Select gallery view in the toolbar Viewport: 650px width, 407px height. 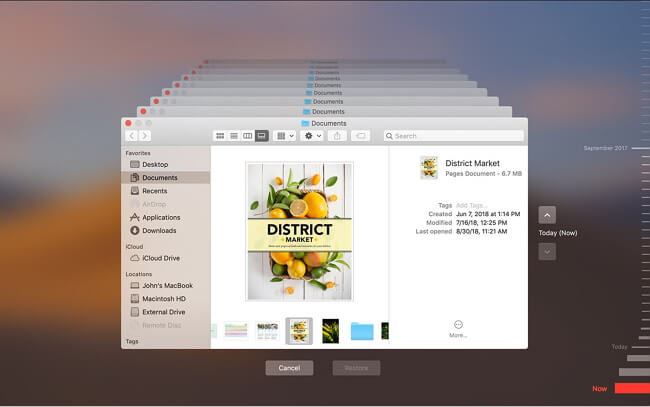point(262,135)
